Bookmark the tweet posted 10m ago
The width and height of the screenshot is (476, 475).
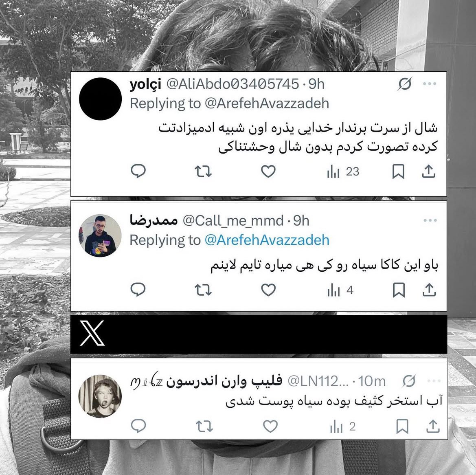(403, 427)
